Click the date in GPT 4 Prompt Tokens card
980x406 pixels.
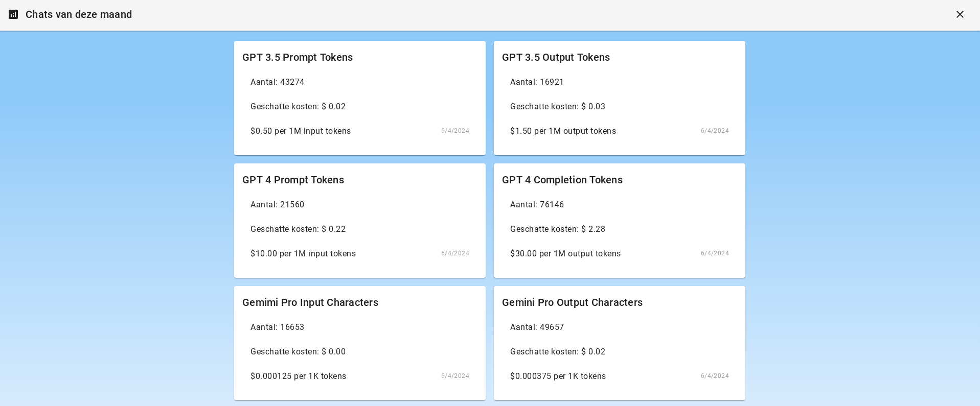[455, 253]
